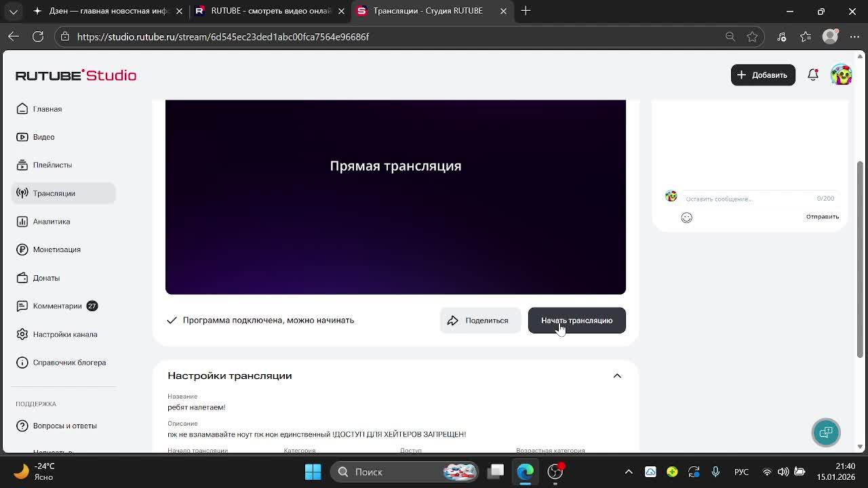Open the Windows Start menu
868x488 pixels.
tap(313, 472)
